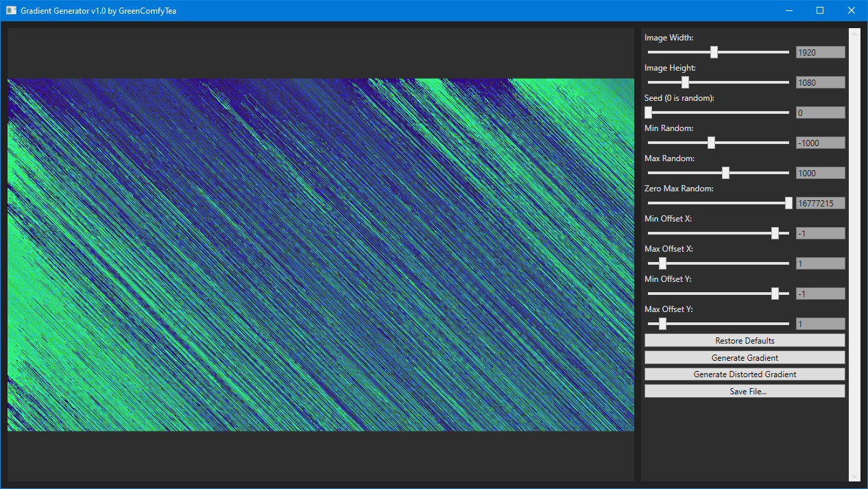Click the Gradient Generator app icon in title bar
The image size is (868, 489).
(11, 10)
